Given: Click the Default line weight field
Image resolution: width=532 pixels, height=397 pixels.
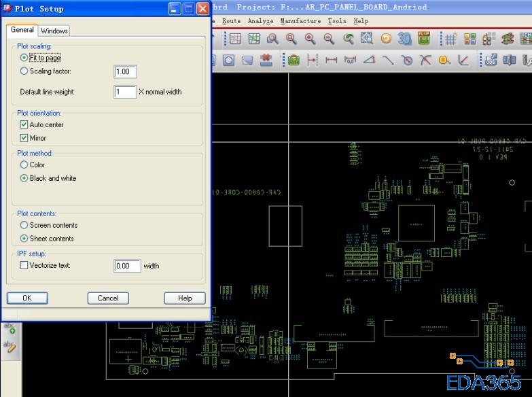Looking at the screenshot, I should (x=125, y=92).
